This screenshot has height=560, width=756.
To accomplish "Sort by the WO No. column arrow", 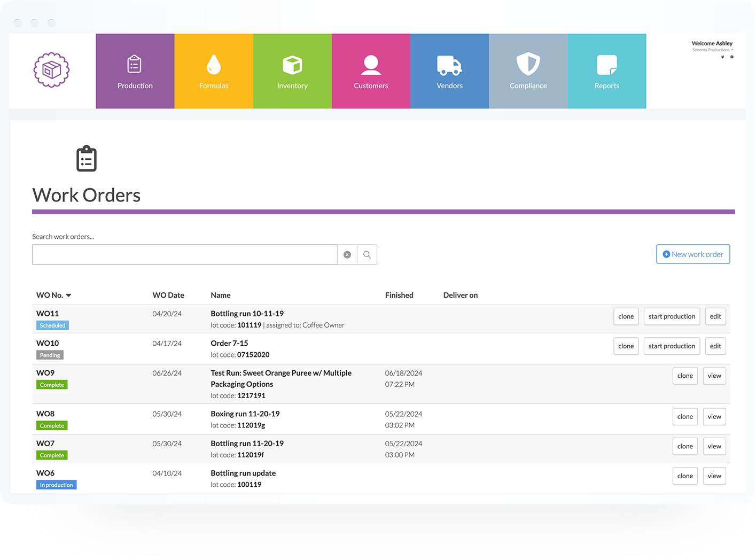I will [x=68, y=295].
